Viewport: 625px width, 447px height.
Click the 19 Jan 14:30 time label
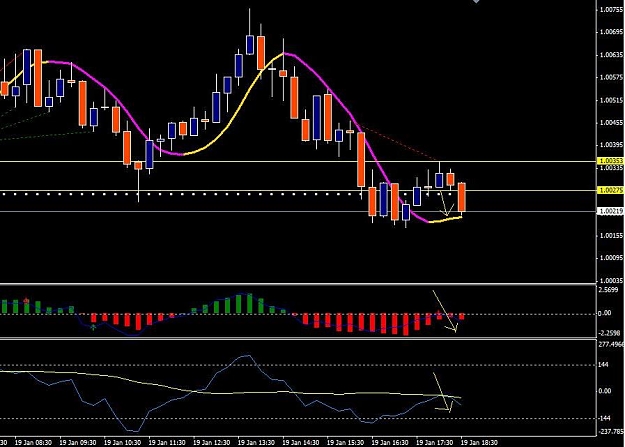(x=301, y=443)
